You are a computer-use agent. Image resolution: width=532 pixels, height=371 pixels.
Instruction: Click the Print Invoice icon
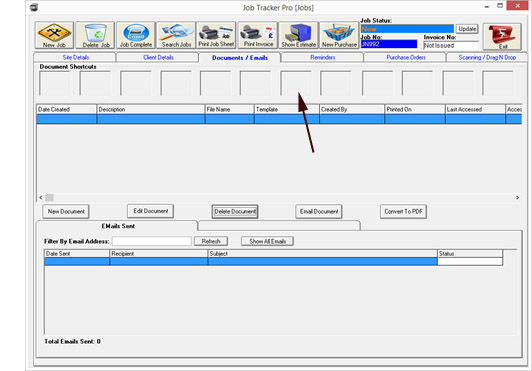pyautogui.click(x=258, y=35)
